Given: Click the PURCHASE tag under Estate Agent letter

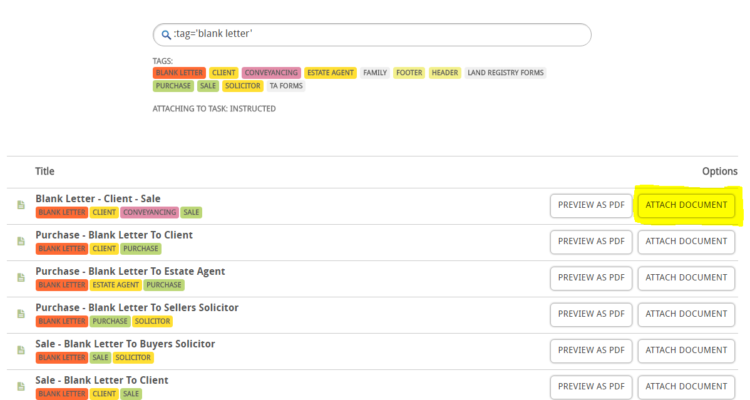Looking at the screenshot, I should click(x=164, y=285).
